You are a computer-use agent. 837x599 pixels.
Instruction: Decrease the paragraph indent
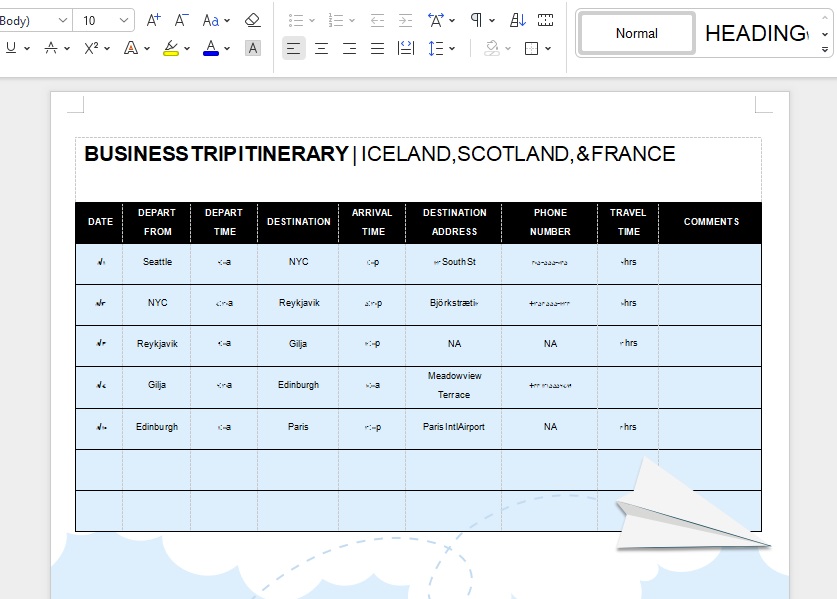pyautogui.click(x=377, y=20)
